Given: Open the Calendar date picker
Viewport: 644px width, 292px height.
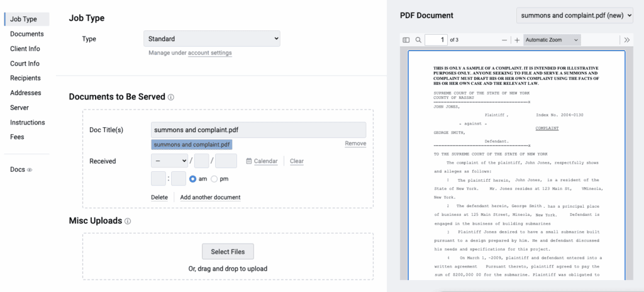Looking at the screenshot, I should click(x=262, y=161).
